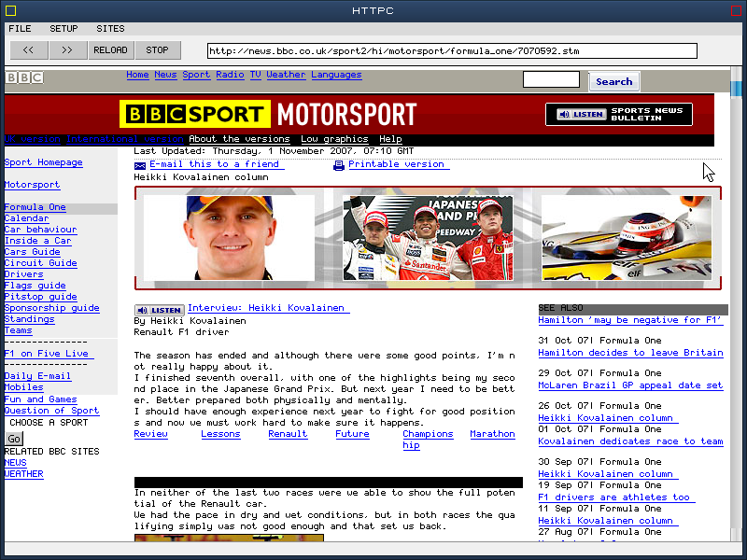
Task: Open the Printable version link
Action: (399, 164)
